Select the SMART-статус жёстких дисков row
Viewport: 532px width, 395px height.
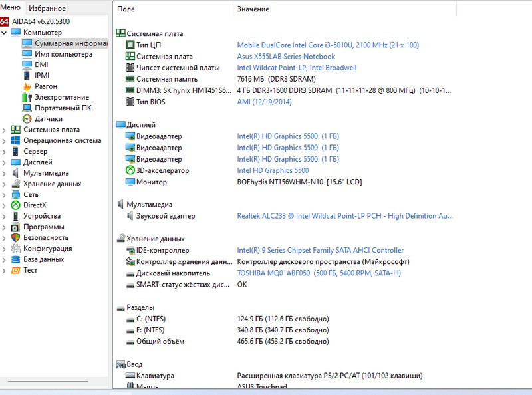tap(285, 285)
